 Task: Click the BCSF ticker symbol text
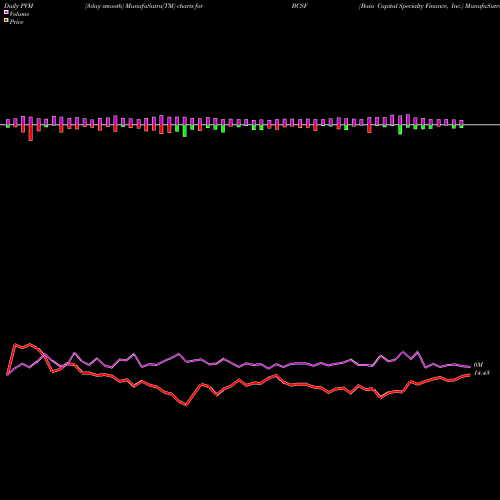tap(299, 6)
